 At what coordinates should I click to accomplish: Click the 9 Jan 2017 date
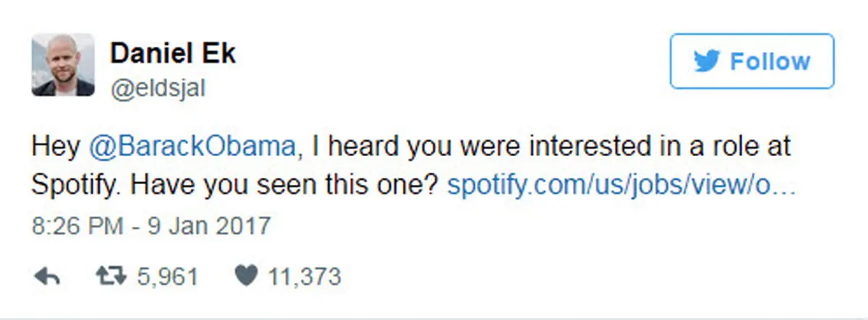point(210,226)
